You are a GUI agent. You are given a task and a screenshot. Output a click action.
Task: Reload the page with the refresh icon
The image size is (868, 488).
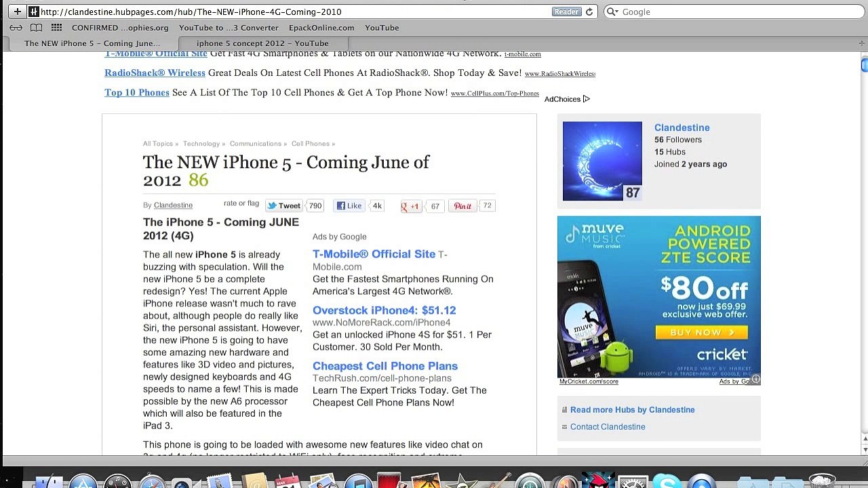589,12
